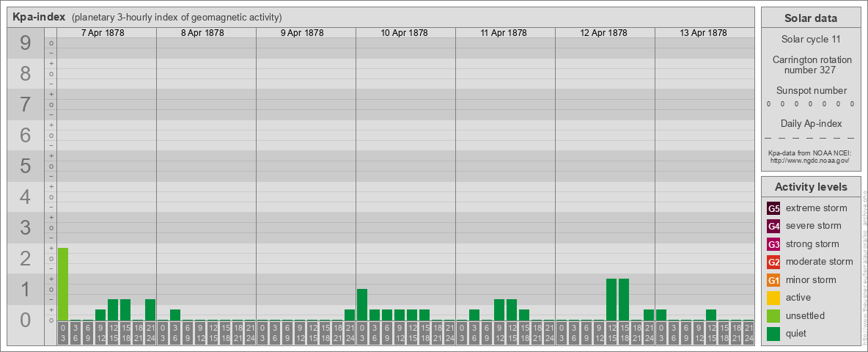
Task: Click the light green unsettled bar on 7 Apr
Action: 63,285
